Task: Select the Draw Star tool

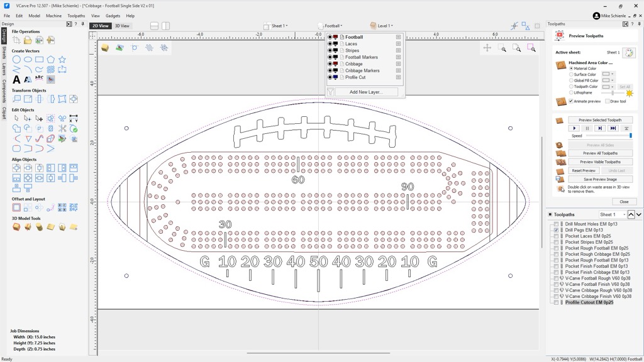Action: [x=62, y=60]
